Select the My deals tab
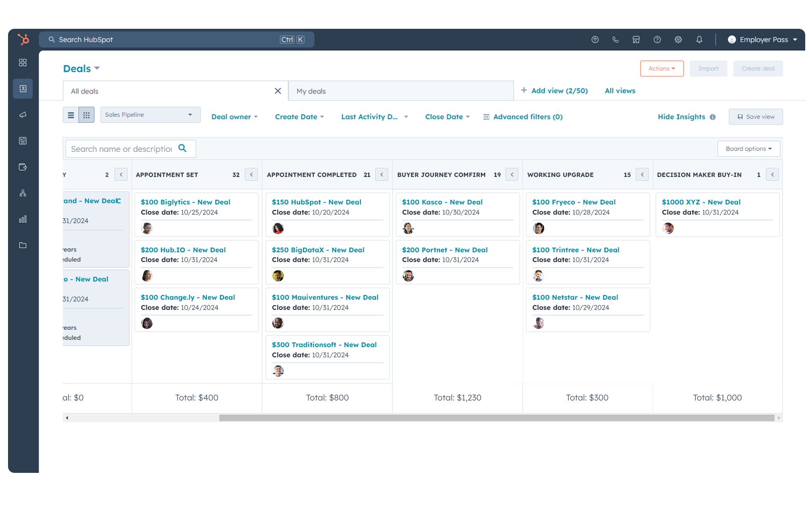 pos(401,91)
